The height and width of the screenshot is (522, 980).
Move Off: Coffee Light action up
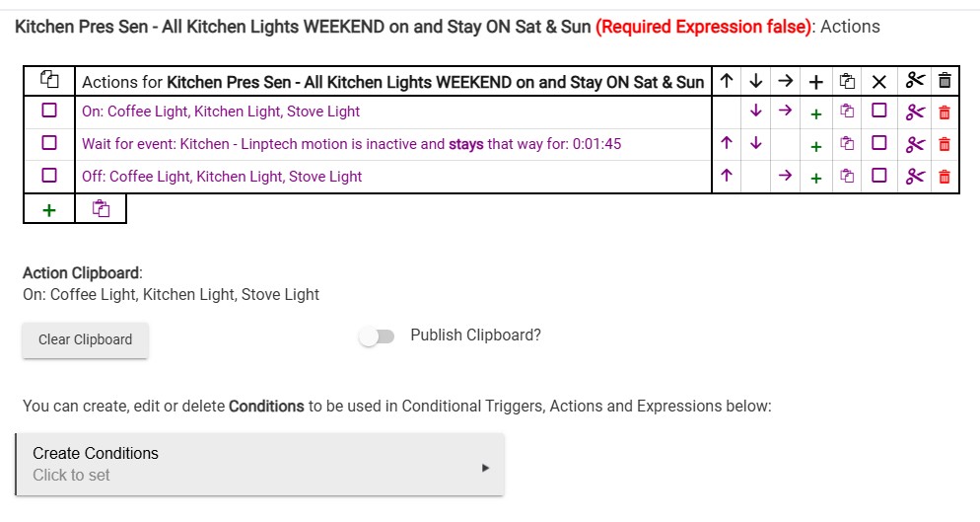[x=727, y=177]
